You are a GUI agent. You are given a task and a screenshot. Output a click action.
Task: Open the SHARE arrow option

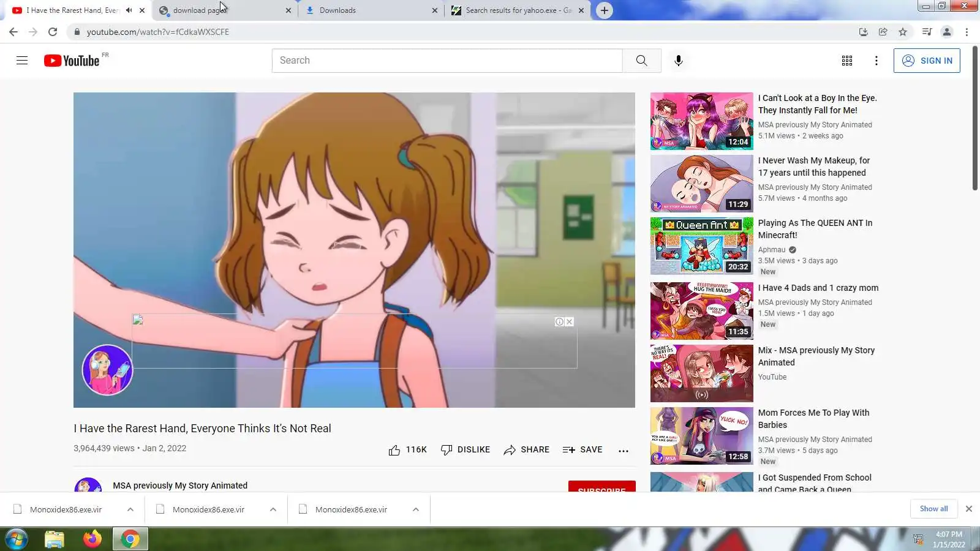pos(526,450)
